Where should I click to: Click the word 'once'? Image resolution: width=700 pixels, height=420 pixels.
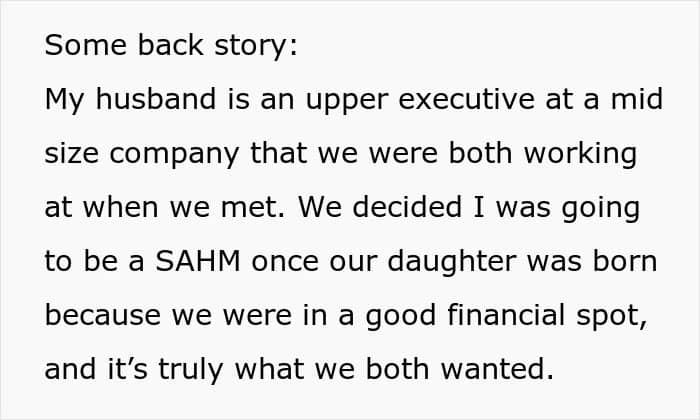(x=285, y=262)
